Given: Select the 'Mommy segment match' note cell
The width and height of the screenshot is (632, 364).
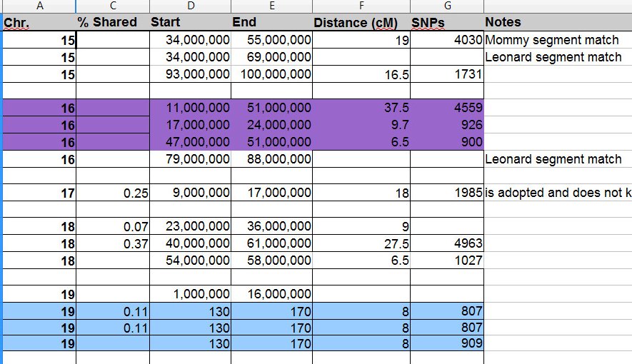Looking at the screenshot, I should (x=558, y=40).
